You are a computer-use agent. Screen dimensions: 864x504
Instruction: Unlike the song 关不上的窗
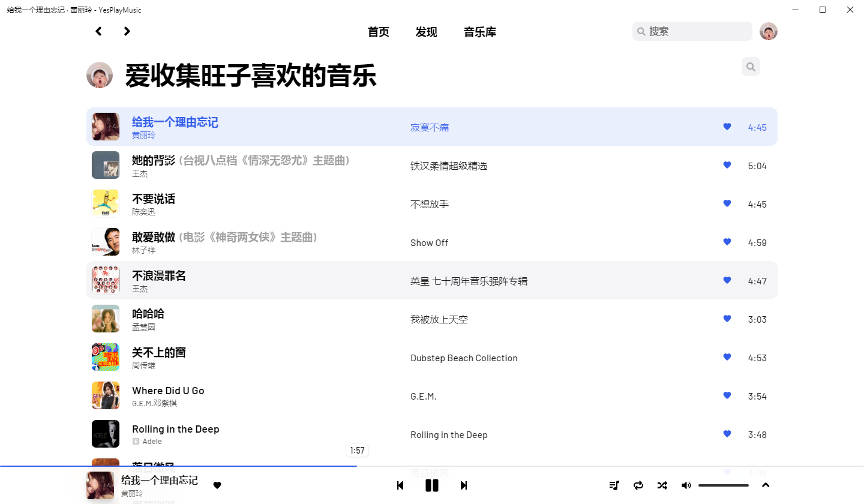click(727, 357)
